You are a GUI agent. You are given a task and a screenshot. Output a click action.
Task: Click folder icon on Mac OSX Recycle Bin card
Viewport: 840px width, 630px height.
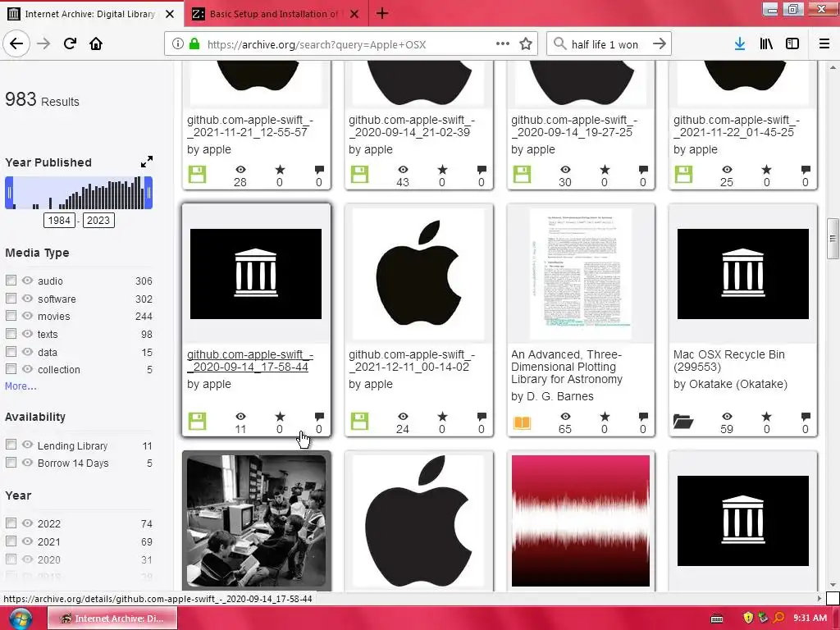[683, 422]
